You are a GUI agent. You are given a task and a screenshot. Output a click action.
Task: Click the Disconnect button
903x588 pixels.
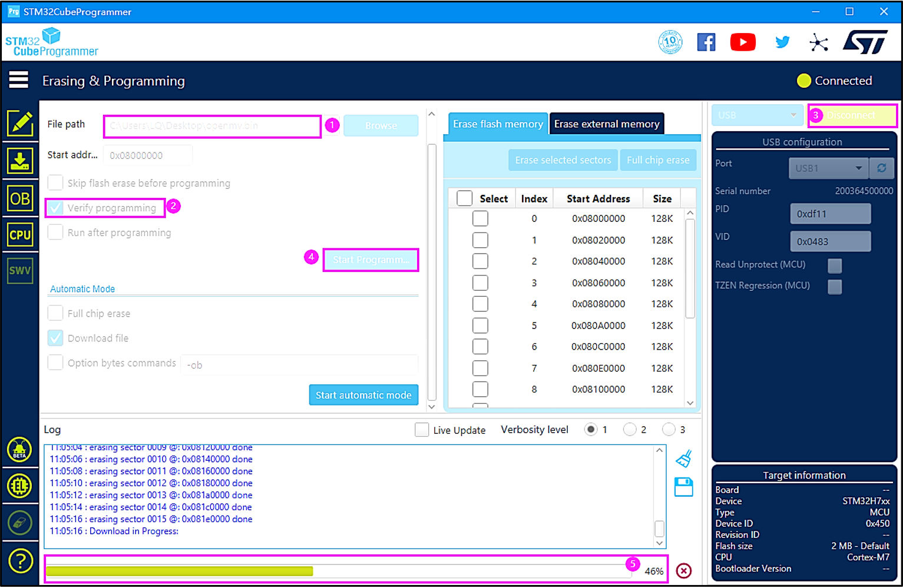pyautogui.click(x=853, y=115)
